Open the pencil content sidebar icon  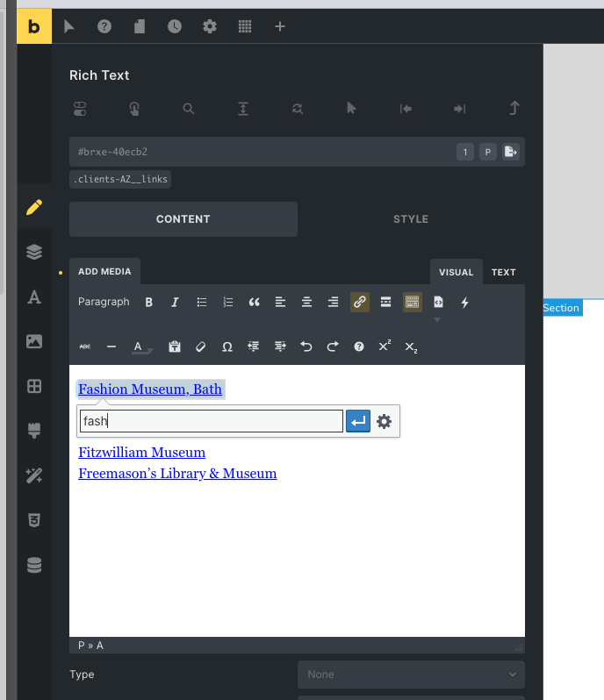tap(34, 207)
